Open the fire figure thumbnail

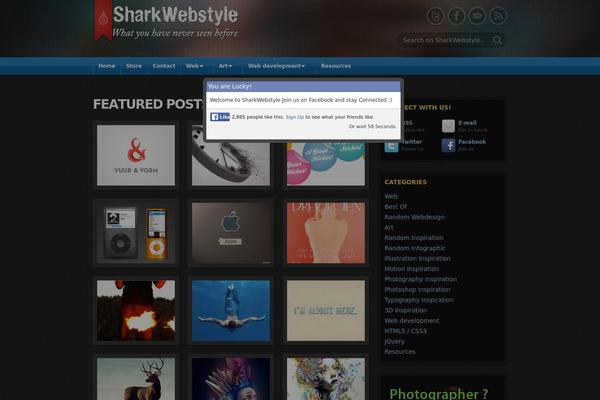pyautogui.click(x=136, y=310)
